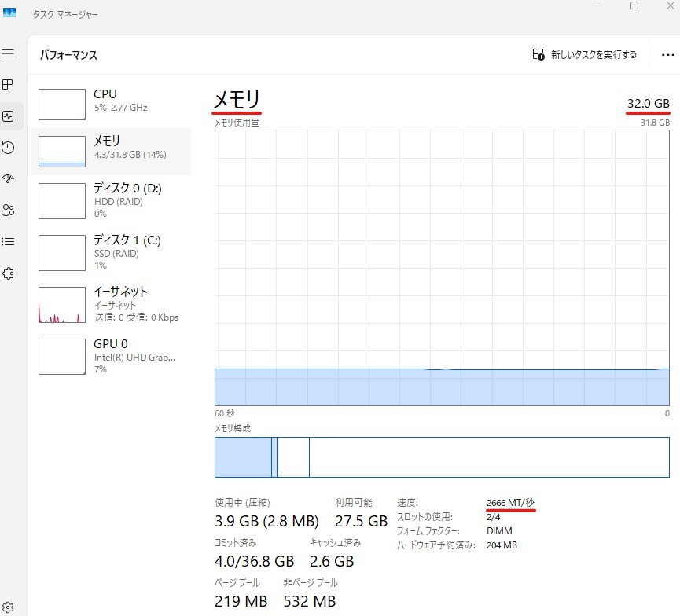Open the three-dot more options menu

(x=668, y=55)
